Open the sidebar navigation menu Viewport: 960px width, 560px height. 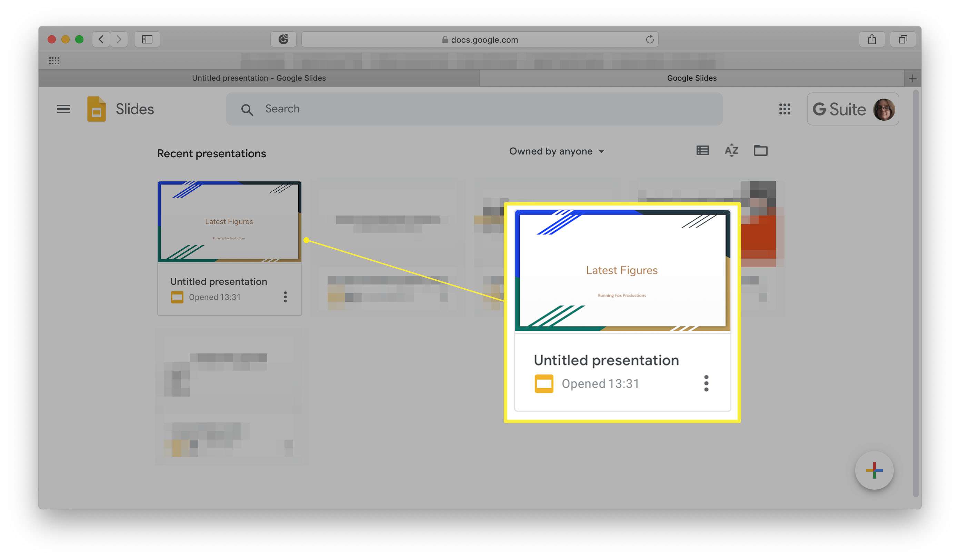(x=63, y=109)
